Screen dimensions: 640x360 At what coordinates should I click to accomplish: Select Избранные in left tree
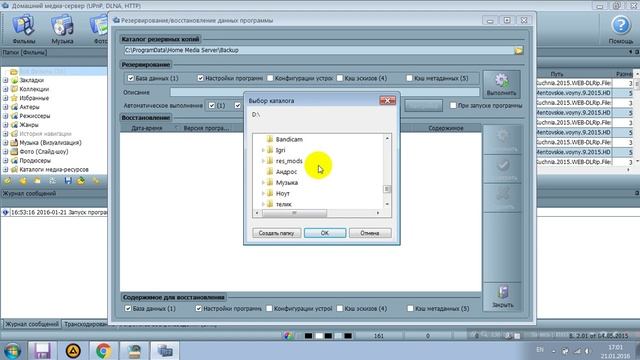(34, 98)
